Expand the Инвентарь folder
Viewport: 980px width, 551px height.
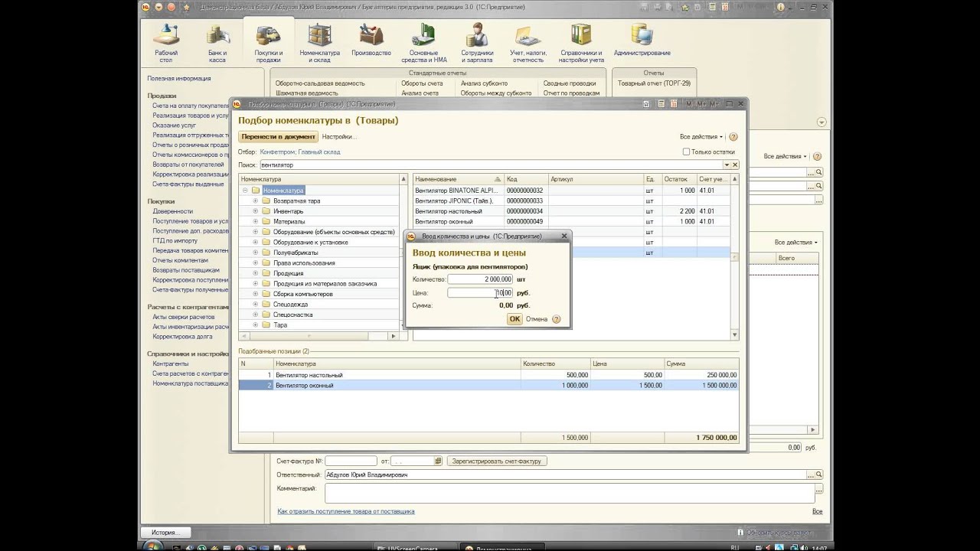click(256, 211)
